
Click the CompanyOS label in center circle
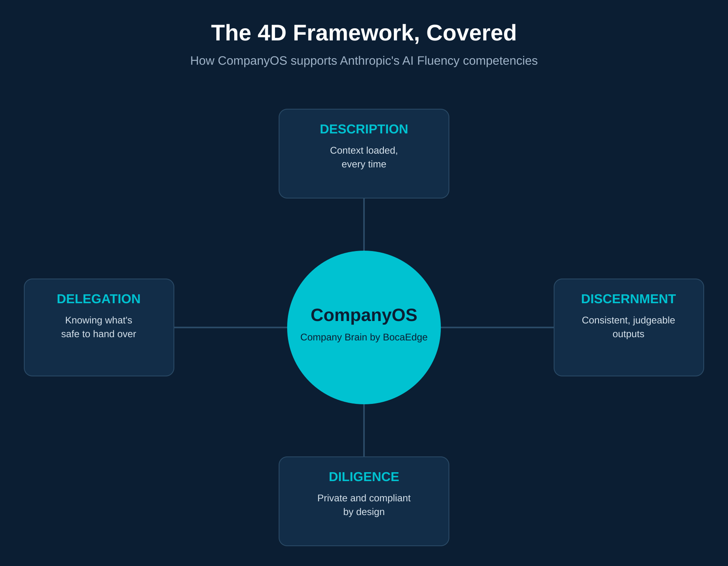[x=364, y=315]
